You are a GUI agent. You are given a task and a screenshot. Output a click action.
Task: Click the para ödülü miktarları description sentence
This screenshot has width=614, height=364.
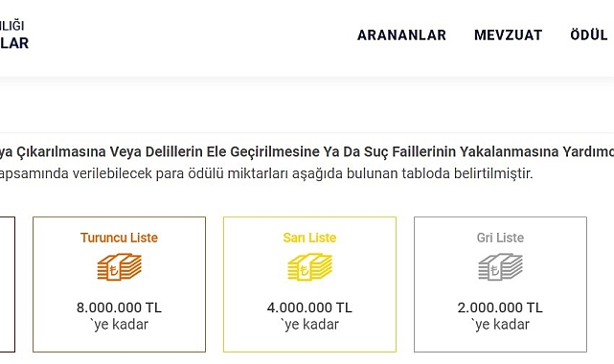[x=266, y=173]
